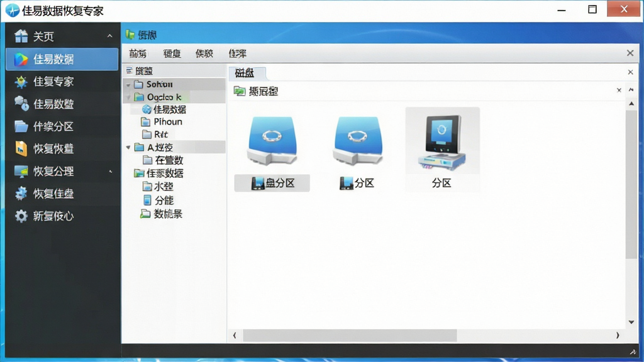644x362 pixels.
Task: Click the vertical scrollbar down arrow
Action: pyautogui.click(x=631, y=322)
